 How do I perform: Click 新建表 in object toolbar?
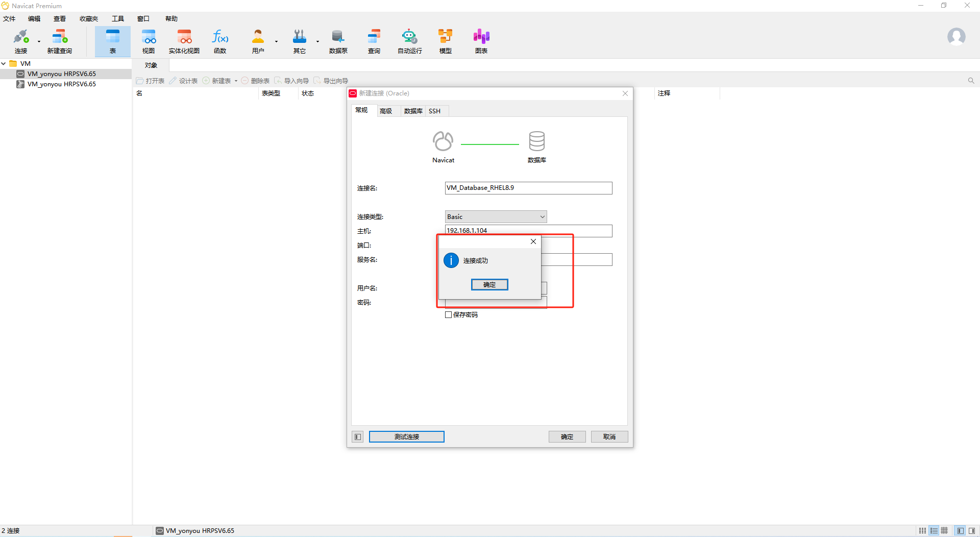(x=217, y=81)
